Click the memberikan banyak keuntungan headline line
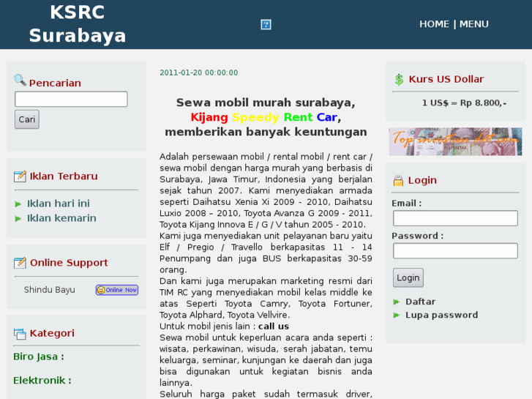Image resolution: width=532 pixels, height=399 pixels. pos(266,132)
